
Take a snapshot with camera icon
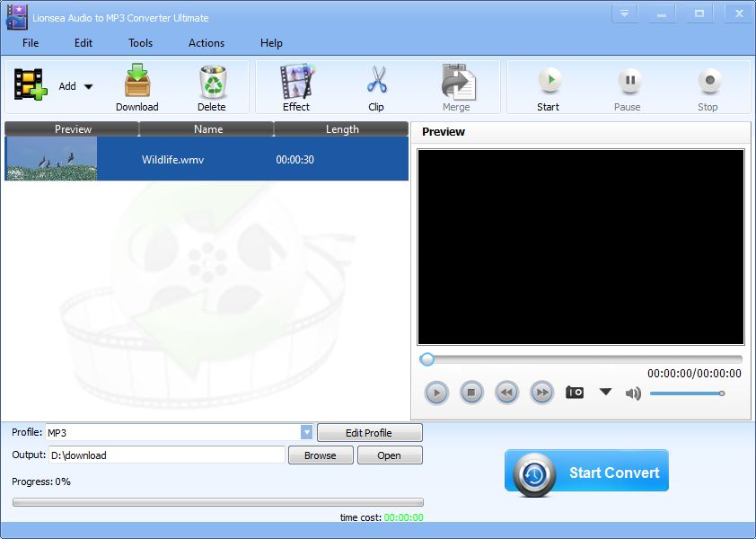pos(575,393)
